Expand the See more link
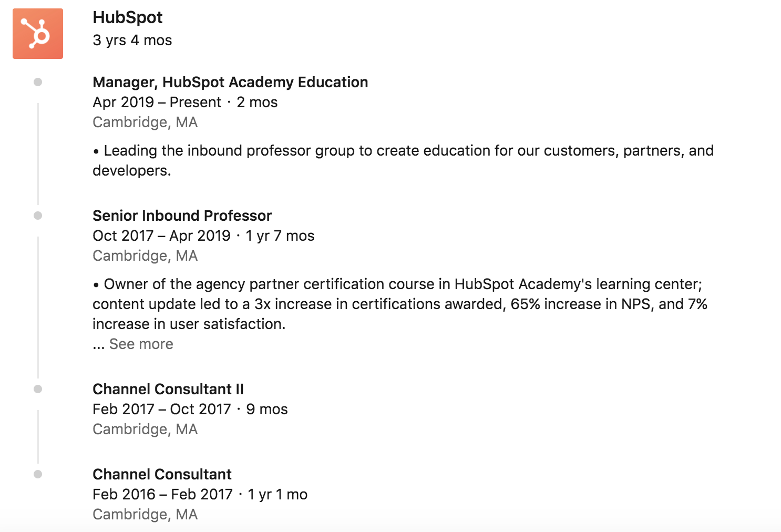The image size is (781, 532). coord(141,344)
